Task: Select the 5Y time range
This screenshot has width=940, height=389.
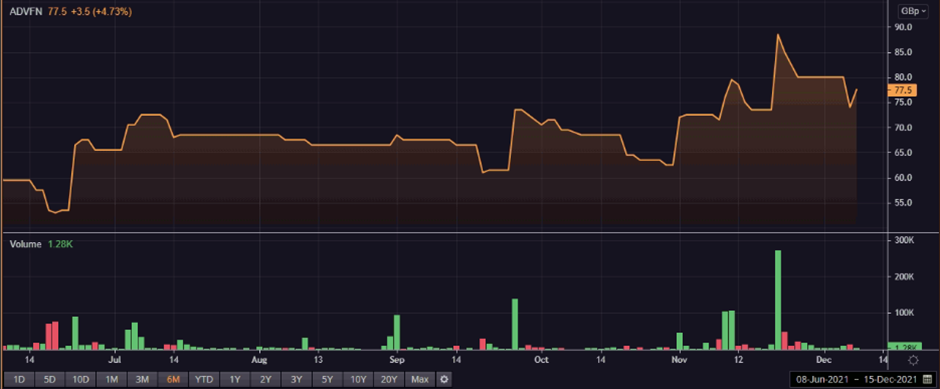Action: pyautogui.click(x=327, y=379)
